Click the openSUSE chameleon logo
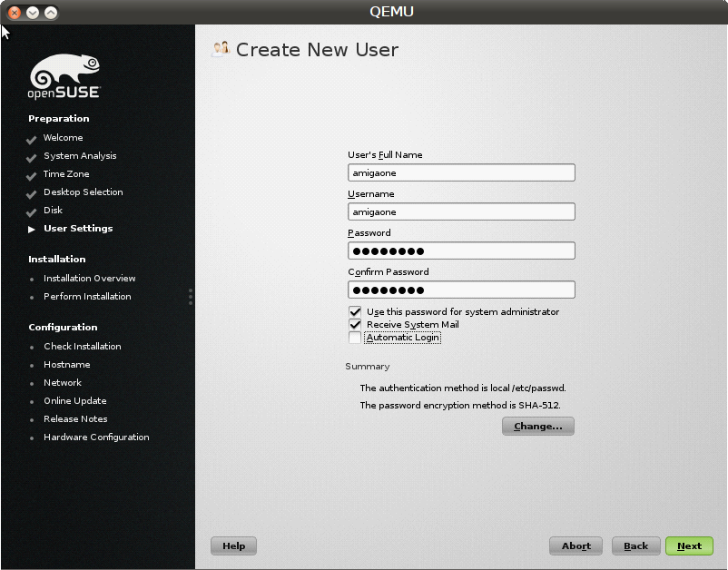This screenshot has width=728, height=570. tap(64, 77)
